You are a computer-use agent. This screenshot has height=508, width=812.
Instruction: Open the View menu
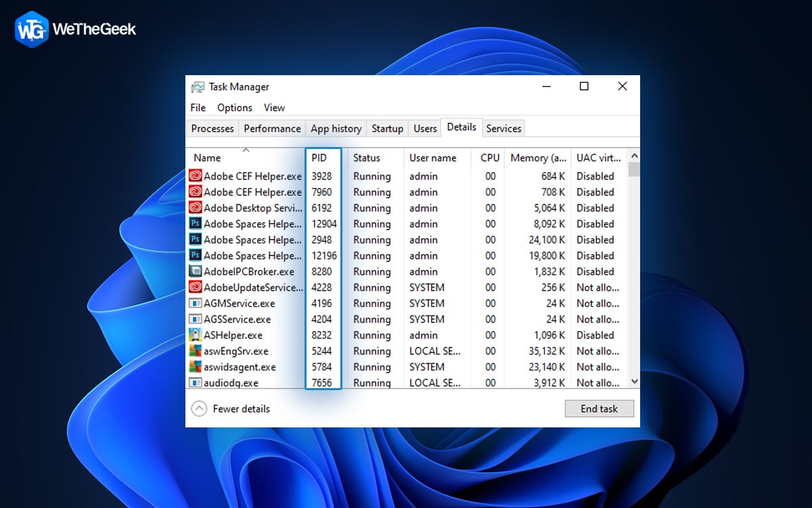click(x=274, y=107)
